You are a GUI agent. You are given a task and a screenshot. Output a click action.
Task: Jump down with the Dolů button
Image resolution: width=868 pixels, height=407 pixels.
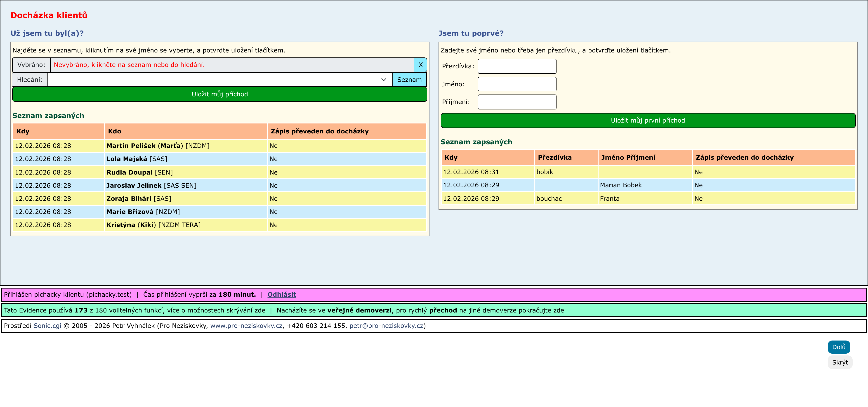(x=838, y=347)
